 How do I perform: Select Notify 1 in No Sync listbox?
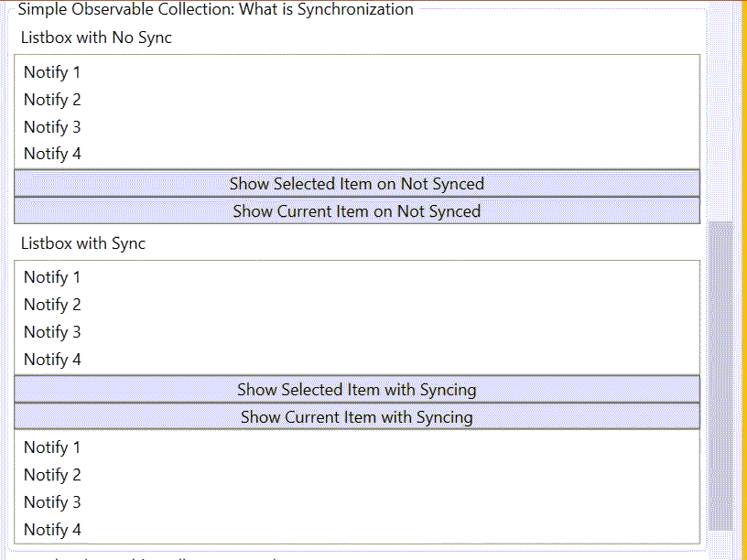click(x=357, y=72)
